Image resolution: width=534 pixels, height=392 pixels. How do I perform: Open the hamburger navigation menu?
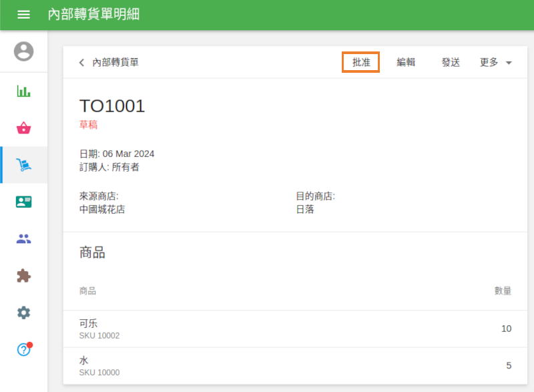coord(23,15)
